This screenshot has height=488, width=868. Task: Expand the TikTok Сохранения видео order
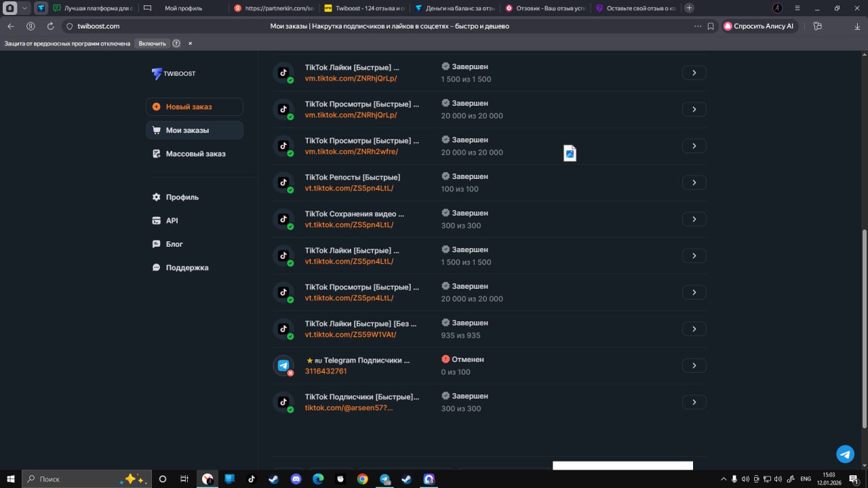694,219
